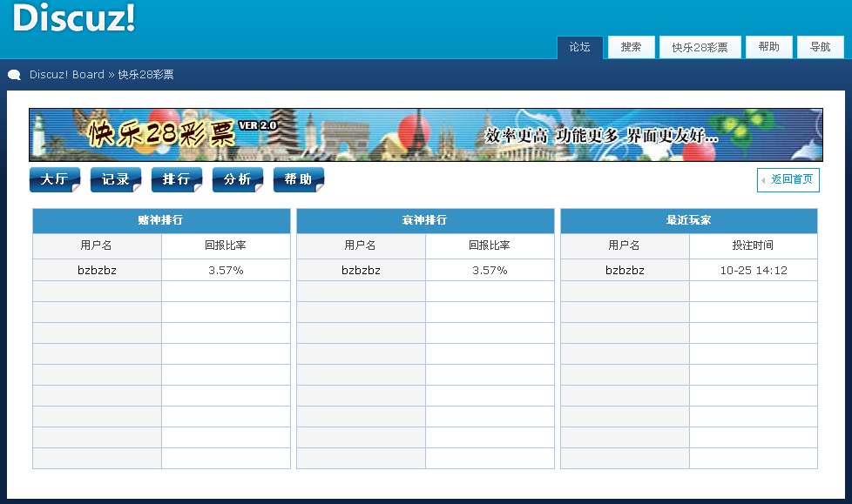Click the speech bubble breadcrumb icon
This screenshot has width=852, height=504.
(x=14, y=75)
